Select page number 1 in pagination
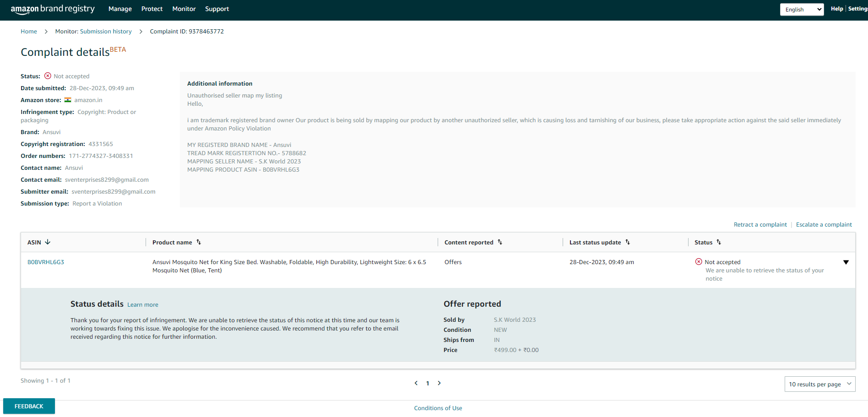This screenshot has width=868, height=417. click(428, 384)
